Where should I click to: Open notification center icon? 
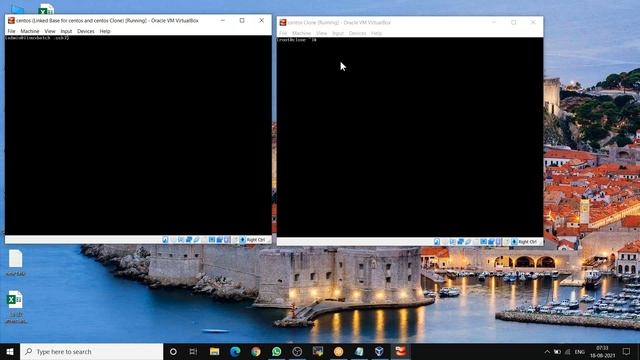pyautogui.click(x=627, y=351)
